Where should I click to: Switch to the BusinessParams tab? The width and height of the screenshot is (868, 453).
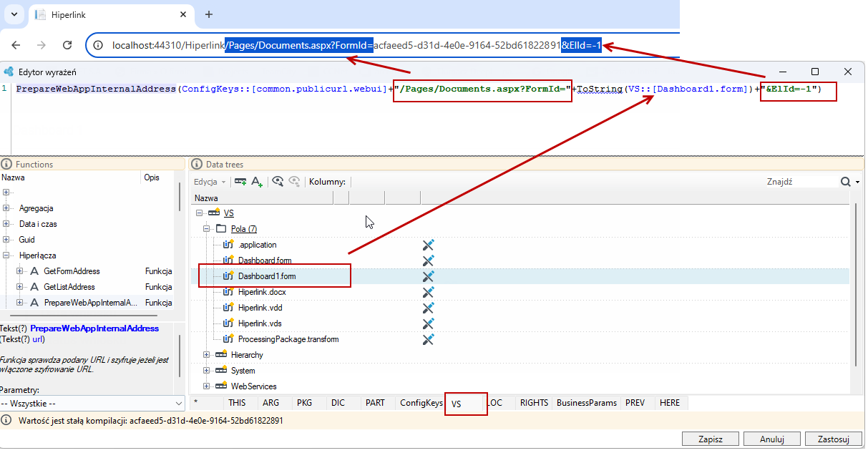[587, 403]
